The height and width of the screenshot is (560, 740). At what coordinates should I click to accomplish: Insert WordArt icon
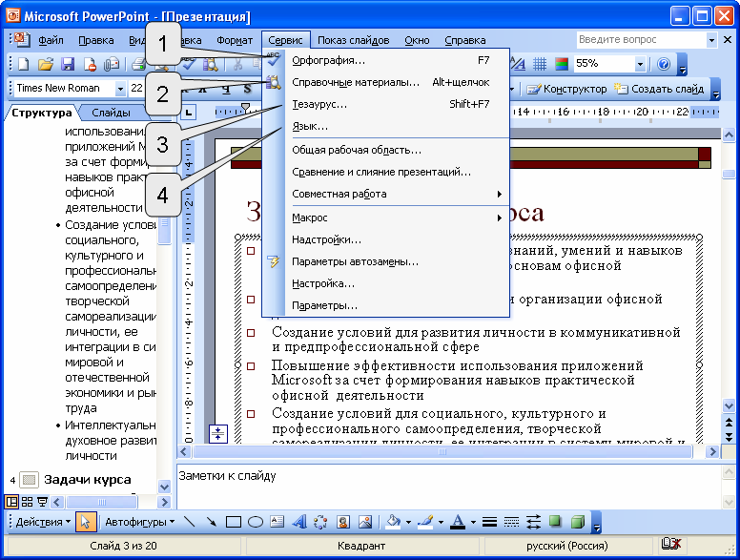pos(299,522)
